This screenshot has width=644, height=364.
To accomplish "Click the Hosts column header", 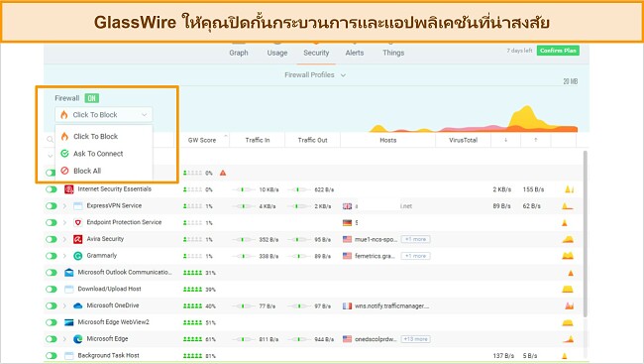I will 388,140.
